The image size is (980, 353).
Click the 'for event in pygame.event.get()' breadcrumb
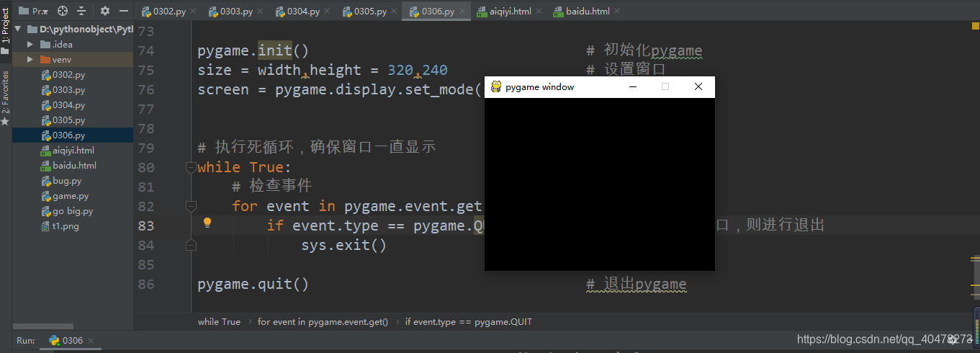pos(323,322)
